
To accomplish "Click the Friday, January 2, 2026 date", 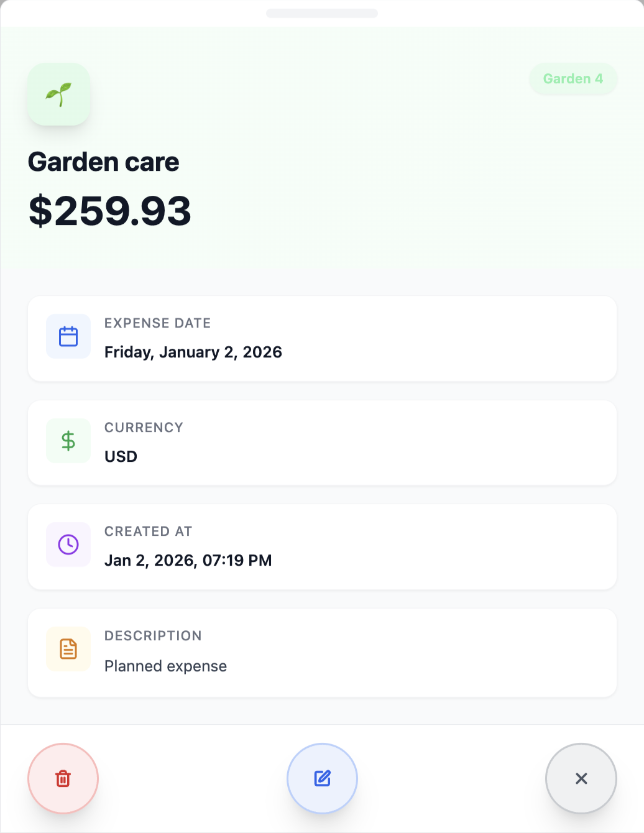I will pyautogui.click(x=193, y=352).
